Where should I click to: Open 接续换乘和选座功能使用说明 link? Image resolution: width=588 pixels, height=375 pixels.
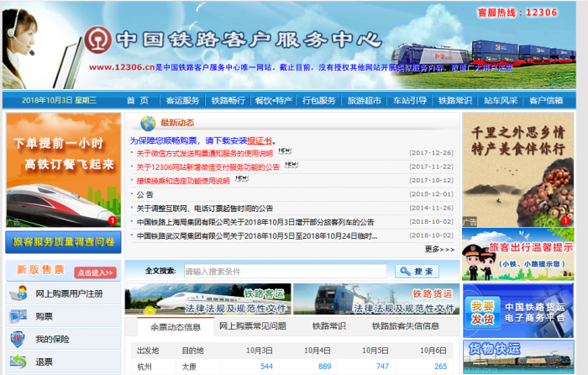(x=183, y=181)
